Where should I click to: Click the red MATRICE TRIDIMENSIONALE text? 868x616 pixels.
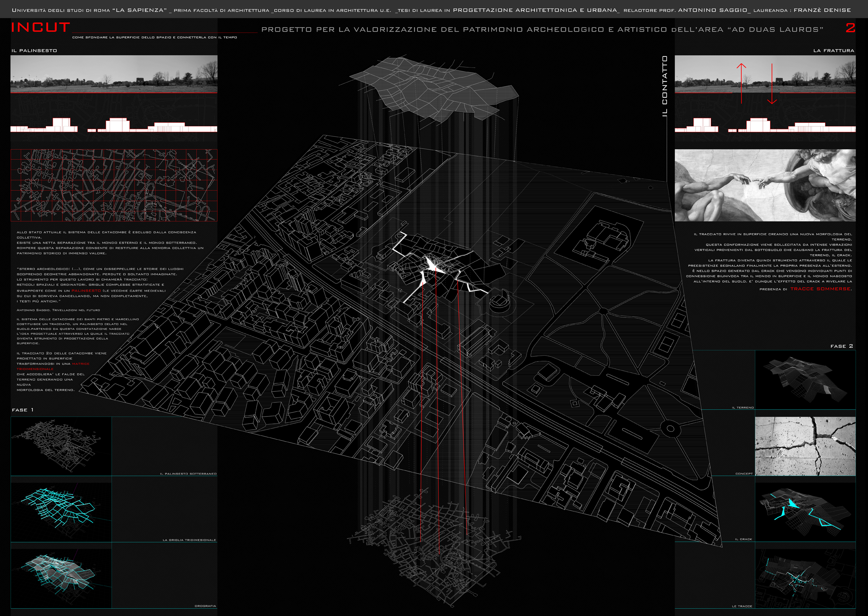[x=80, y=364]
